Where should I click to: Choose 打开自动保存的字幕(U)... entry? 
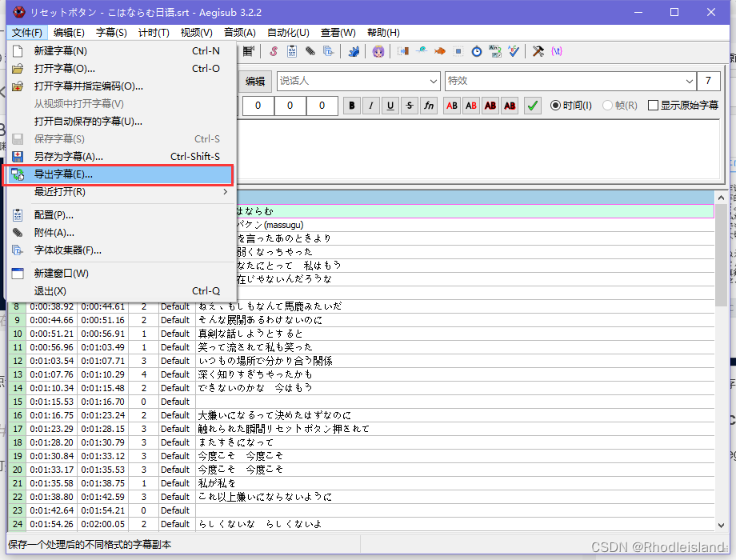click(120, 122)
